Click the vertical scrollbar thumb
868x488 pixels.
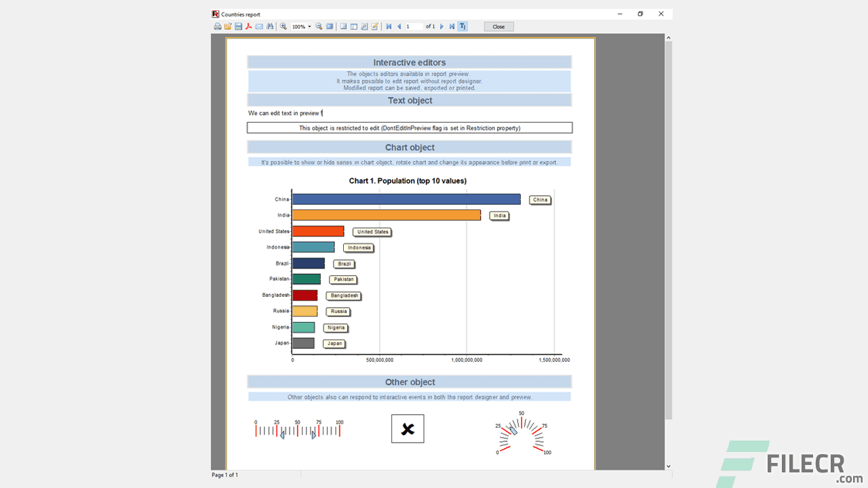(x=669, y=230)
